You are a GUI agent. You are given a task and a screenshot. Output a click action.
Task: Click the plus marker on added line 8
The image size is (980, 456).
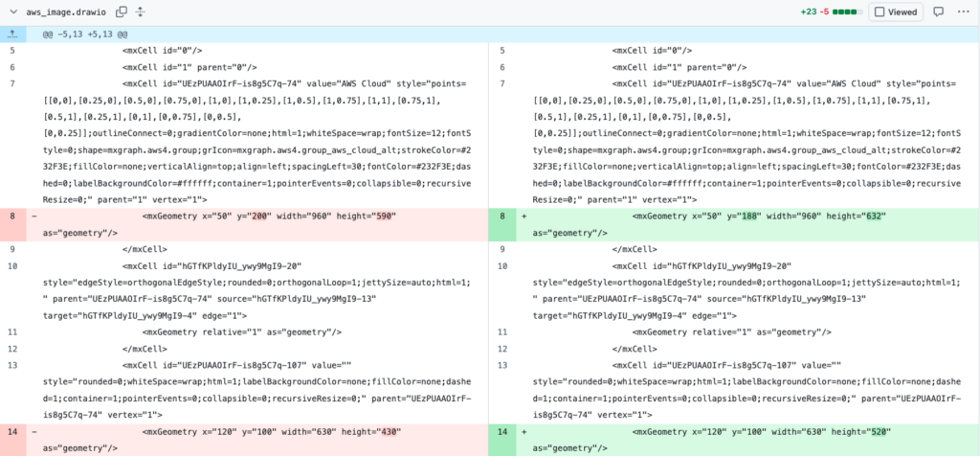coord(524,217)
